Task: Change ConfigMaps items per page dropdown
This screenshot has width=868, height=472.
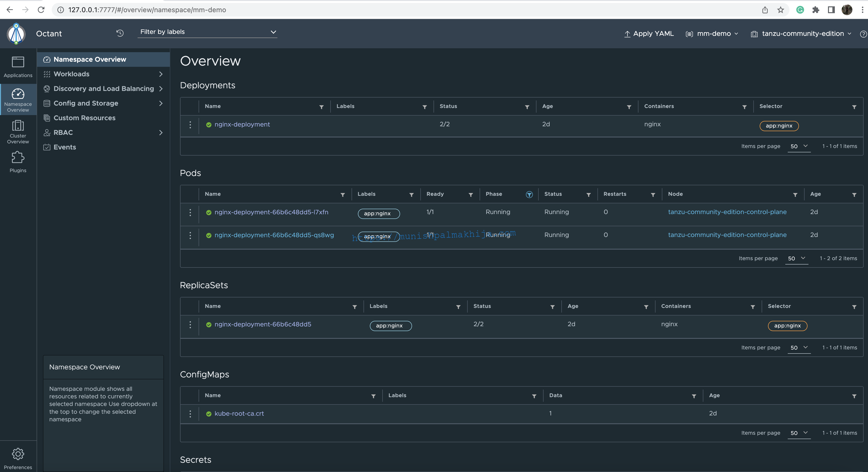Action: pos(799,433)
